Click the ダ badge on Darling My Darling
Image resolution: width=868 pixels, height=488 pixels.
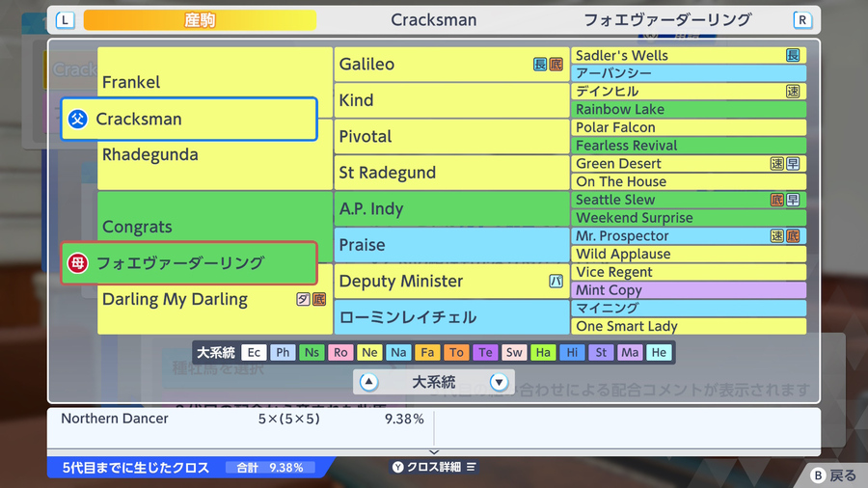tap(303, 299)
